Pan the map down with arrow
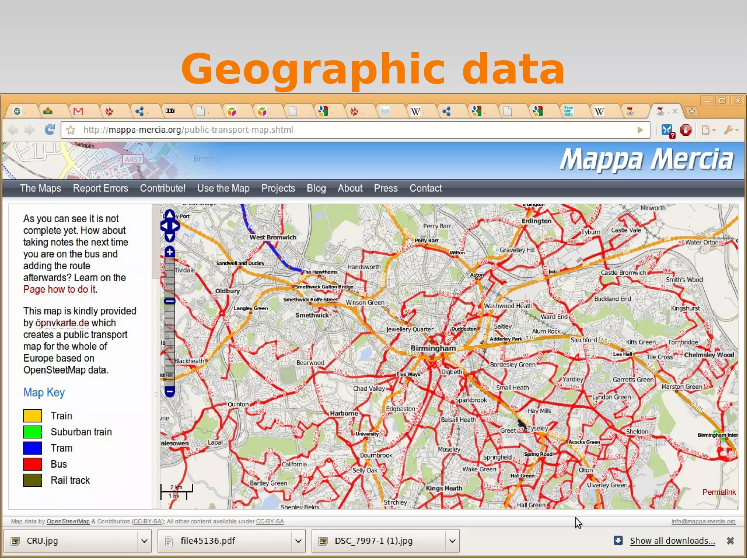Viewport: 747px width, 560px height. coord(170,237)
